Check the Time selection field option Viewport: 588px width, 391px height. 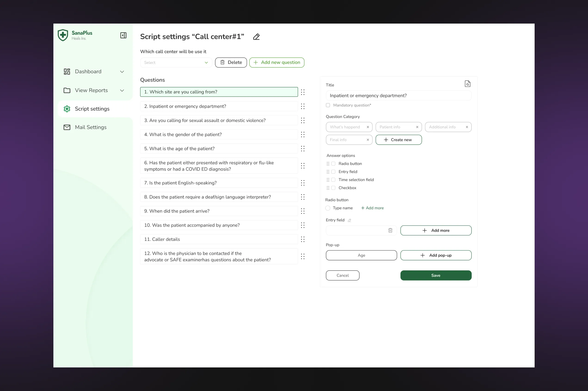[333, 180]
